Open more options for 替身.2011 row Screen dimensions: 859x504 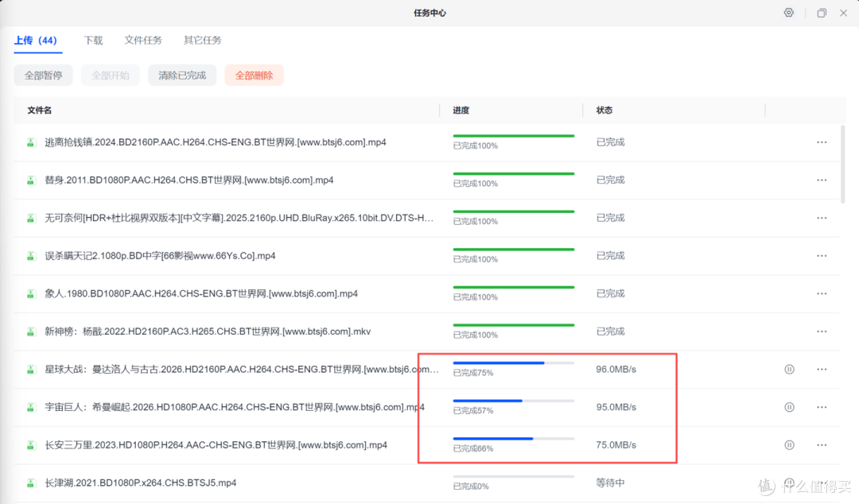tap(822, 180)
